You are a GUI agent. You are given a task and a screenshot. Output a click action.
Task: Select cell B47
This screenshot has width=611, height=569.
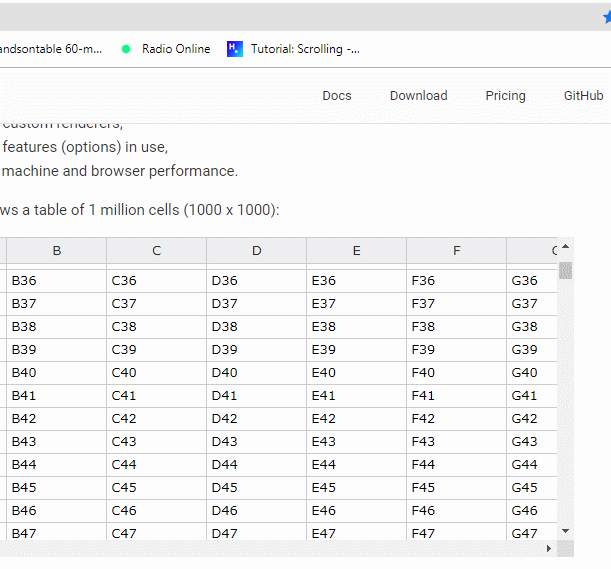click(57, 532)
